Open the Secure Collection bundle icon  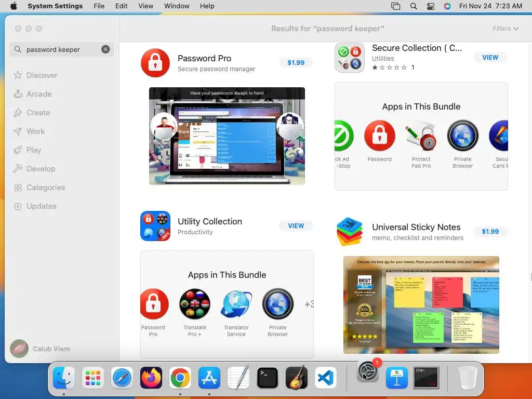(350, 58)
